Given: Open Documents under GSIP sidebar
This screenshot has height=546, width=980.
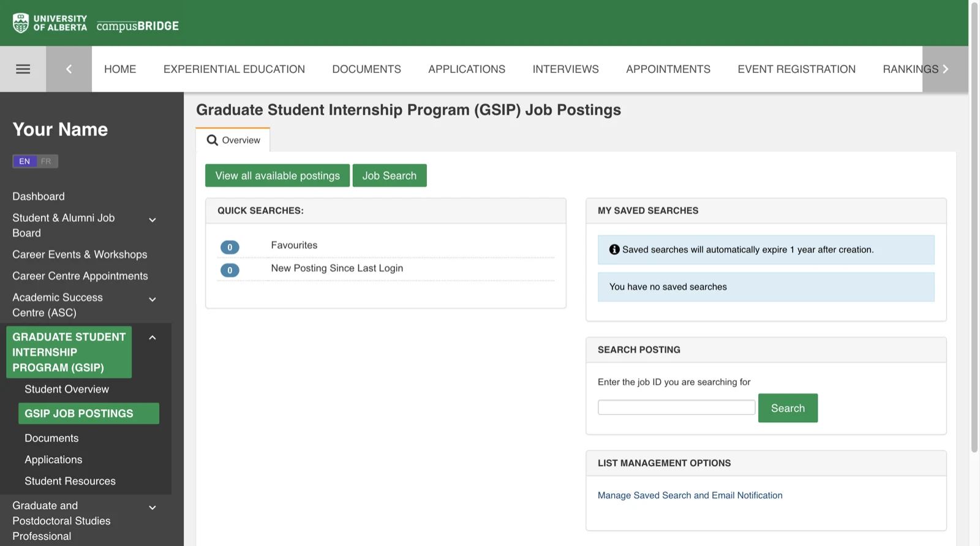Looking at the screenshot, I should click(x=51, y=438).
